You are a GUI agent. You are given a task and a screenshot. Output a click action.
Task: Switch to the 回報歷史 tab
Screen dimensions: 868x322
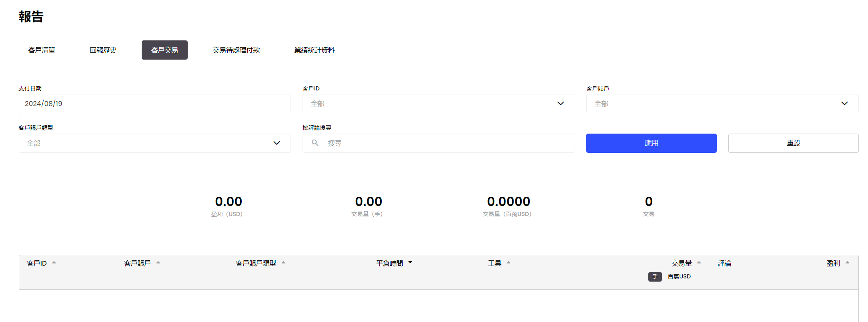click(103, 50)
